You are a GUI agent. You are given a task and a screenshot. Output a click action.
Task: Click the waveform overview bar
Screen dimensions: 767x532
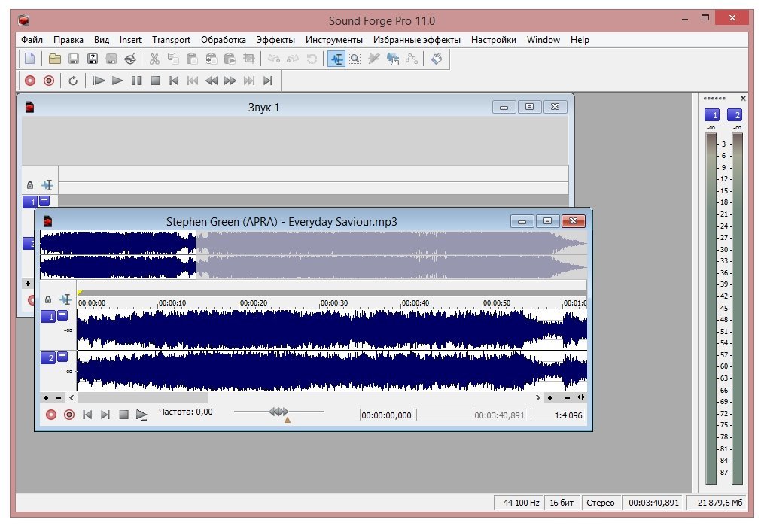tap(313, 255)
